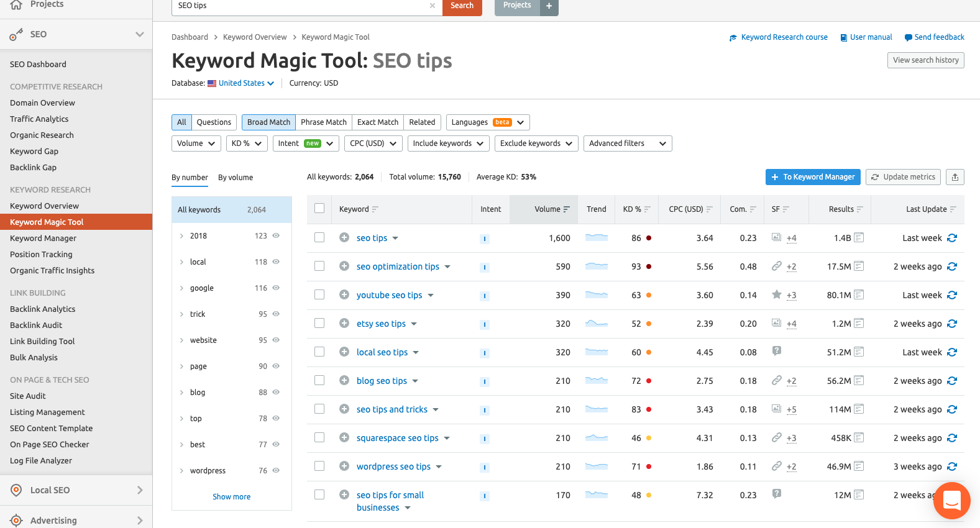Open the CPC (USD) filter dropdown

tap(373, 143)
